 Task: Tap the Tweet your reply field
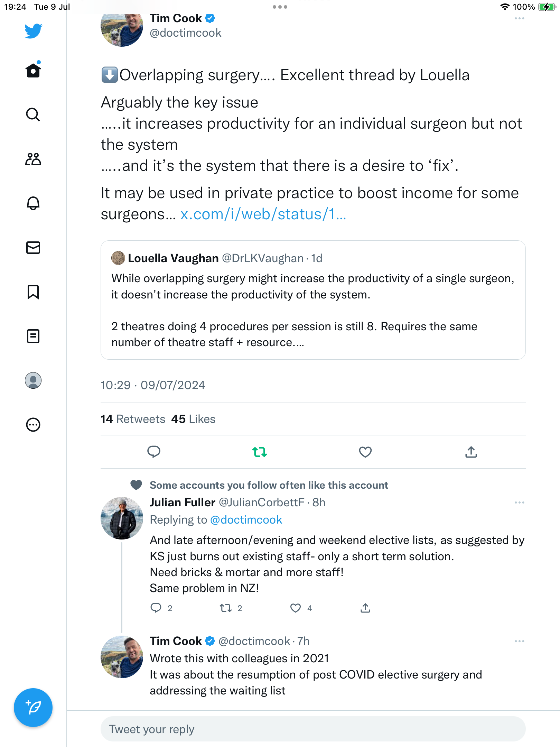[x=313, y=729]
